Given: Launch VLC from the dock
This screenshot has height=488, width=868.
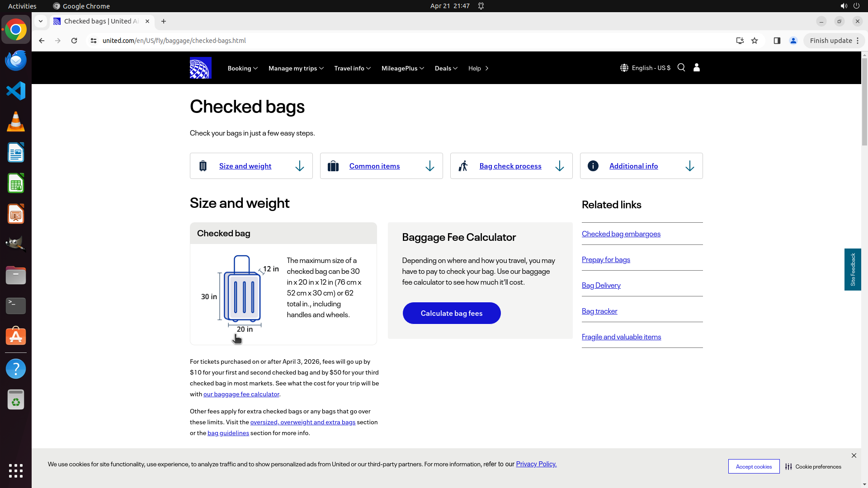Looking at the screenshot, I should pyautogui.click(x=16, y=122).
